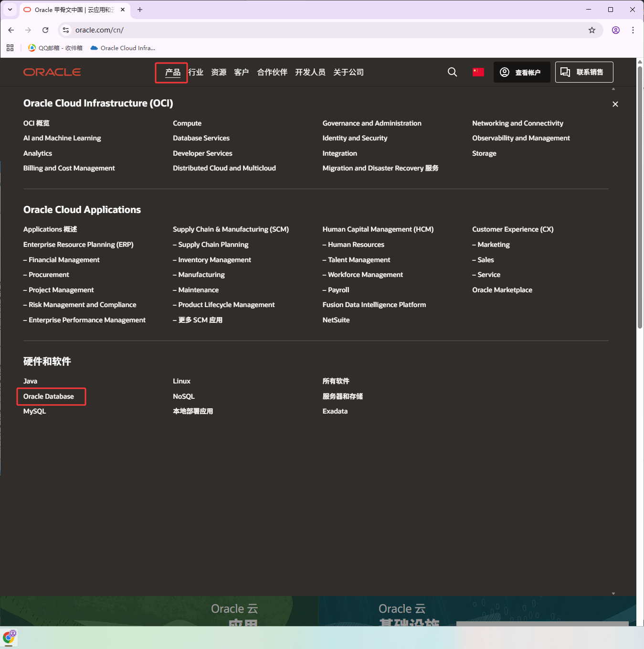Open the Chrome profile icon
Viewport: 644px width, 649px height.
pyautogui.click(x=616, y=30)
